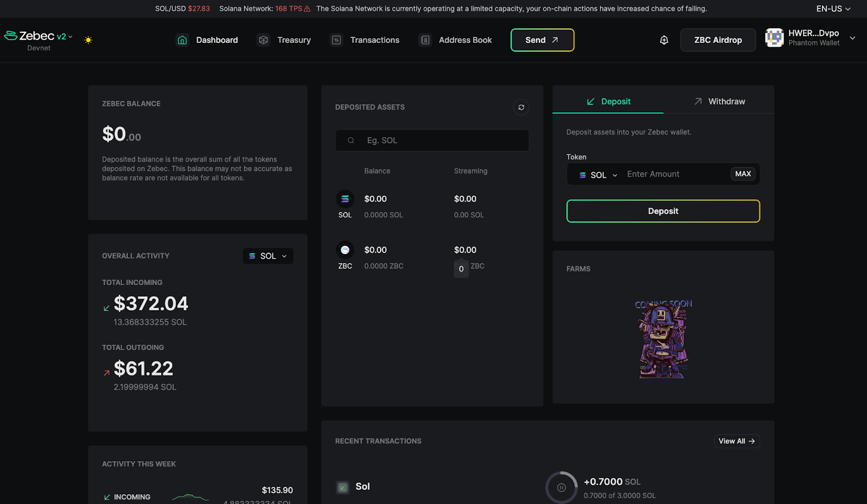Screen dimensions: 867x504
Task: Open the deposit token SOL selector
Action: (598, 175)
